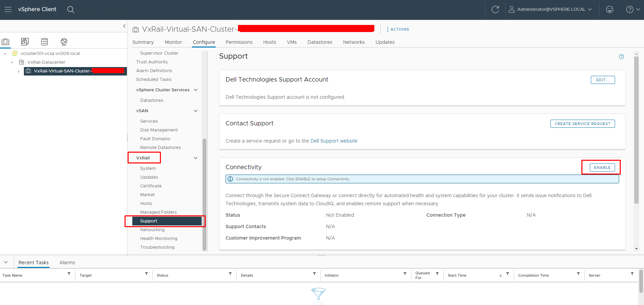Open Support page help icon
Image resolution: width=644 pixels, height=305 pixels.
pos(621,57)
